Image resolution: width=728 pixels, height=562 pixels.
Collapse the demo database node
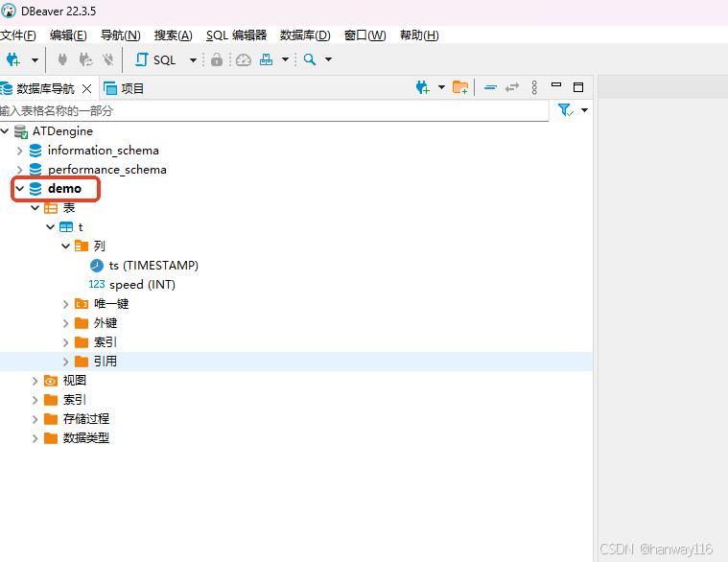pos(19,189)
